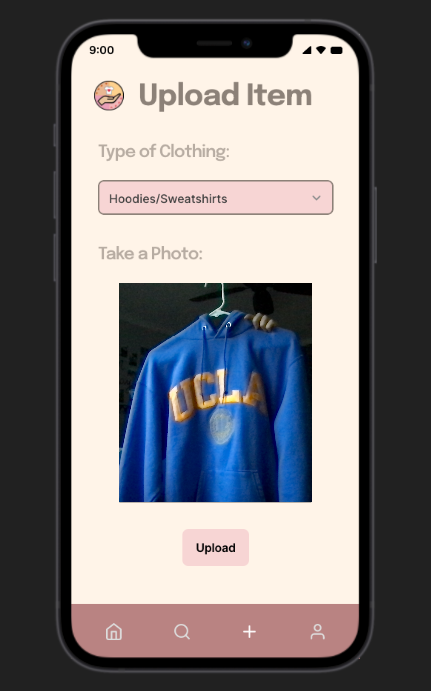Screen dimensions: 431x691
Task: Click the Wi-Fi status icon
Action: click(x=321, y=50)
